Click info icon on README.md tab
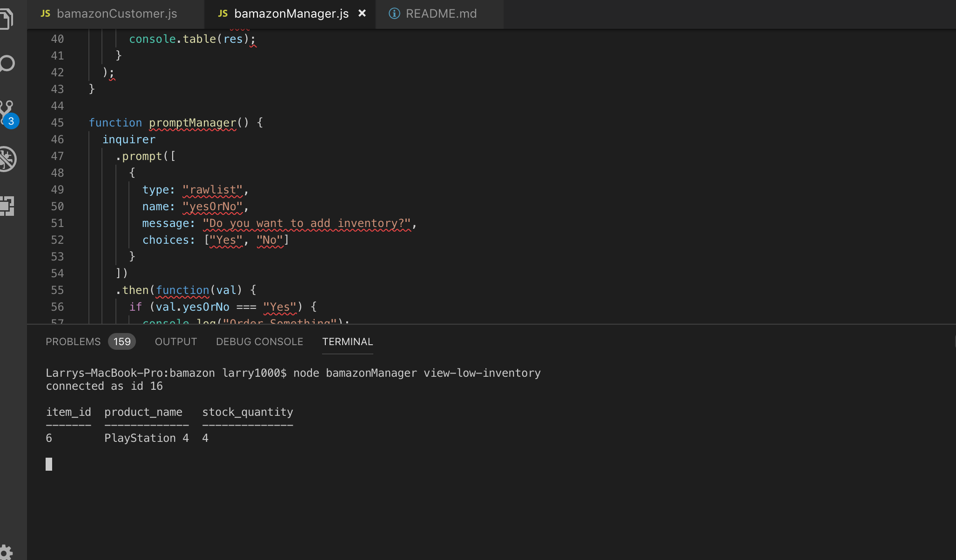 394,13
